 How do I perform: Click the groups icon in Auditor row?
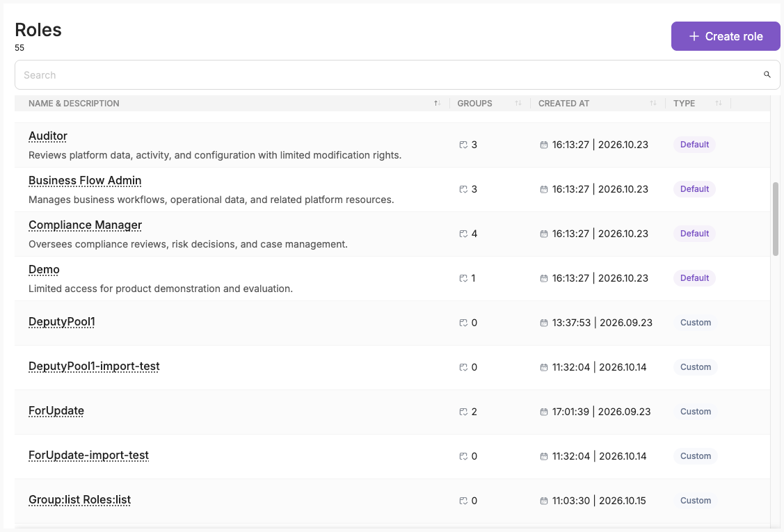pos(463,145)
